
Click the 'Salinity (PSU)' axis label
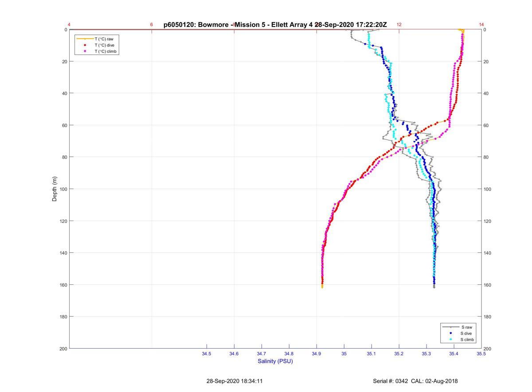[275, 361]
